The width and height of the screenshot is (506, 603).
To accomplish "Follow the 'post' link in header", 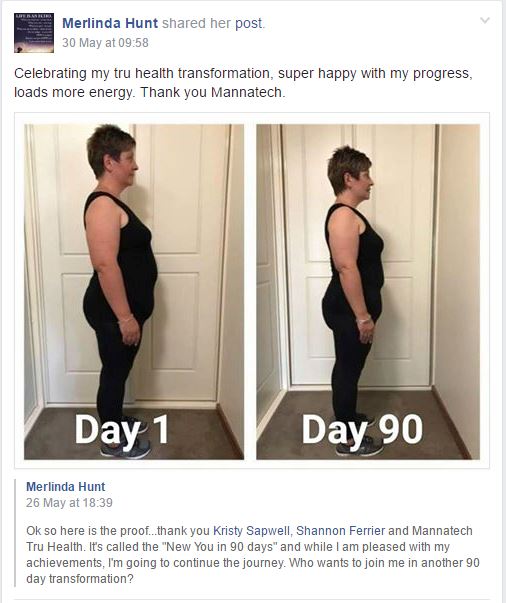I will click(x=248, y=23).
